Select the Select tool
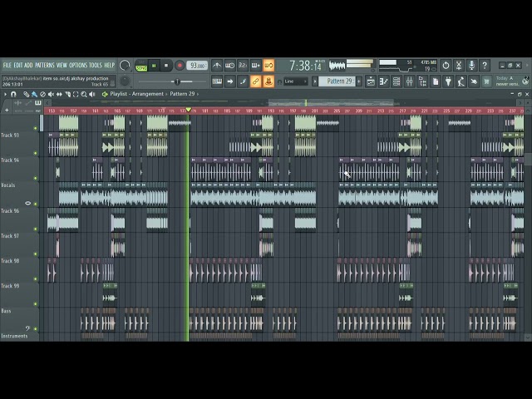532x399 pixels. (76, 94)
